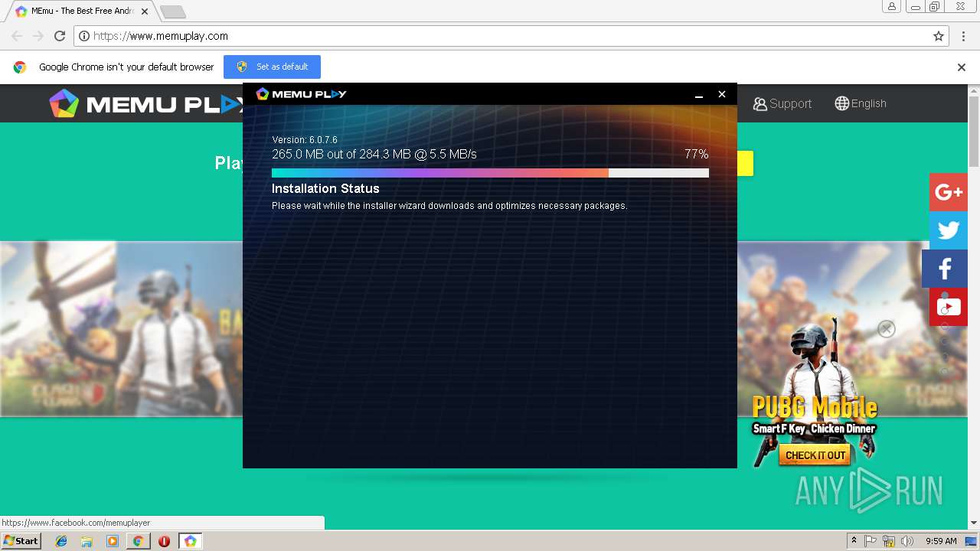This screenshot has width=980, height=551.
Task: Click Chrome user profile icon
Action: [x=892, y=7]
